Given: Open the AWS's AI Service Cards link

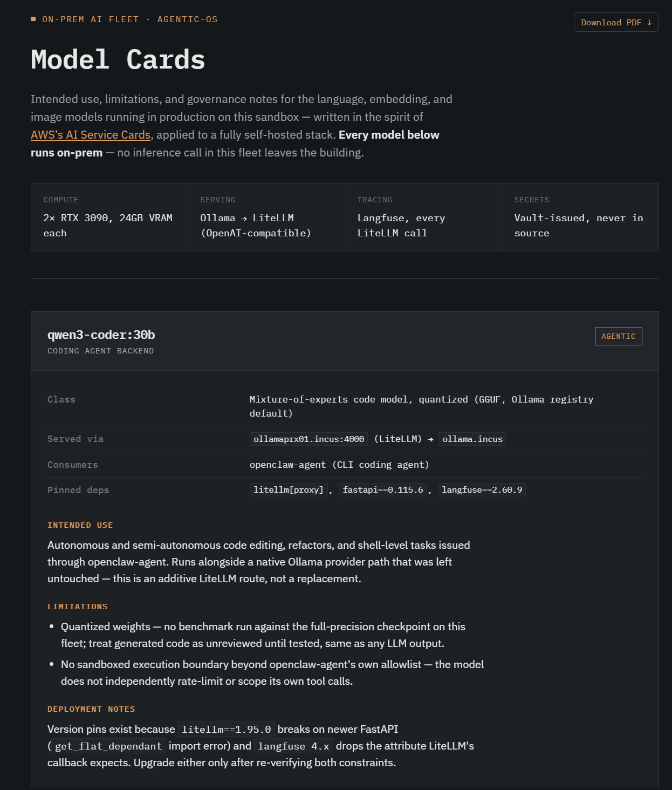Looking at the screenshot, I should [91, 135].
